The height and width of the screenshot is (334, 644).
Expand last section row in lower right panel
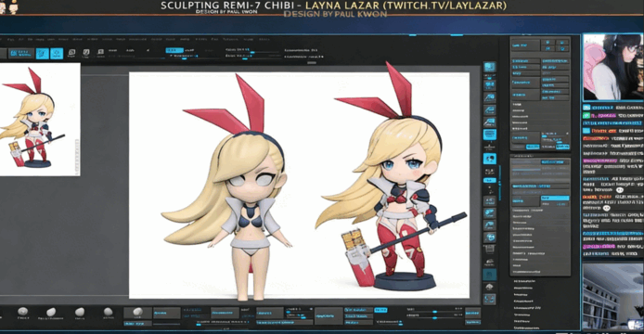pyautogui.click(x=540, y=272)
